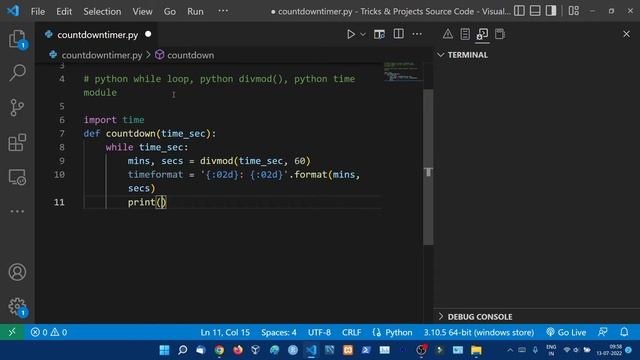
Task: Open the Extensions view
Action: pos(17,142)
